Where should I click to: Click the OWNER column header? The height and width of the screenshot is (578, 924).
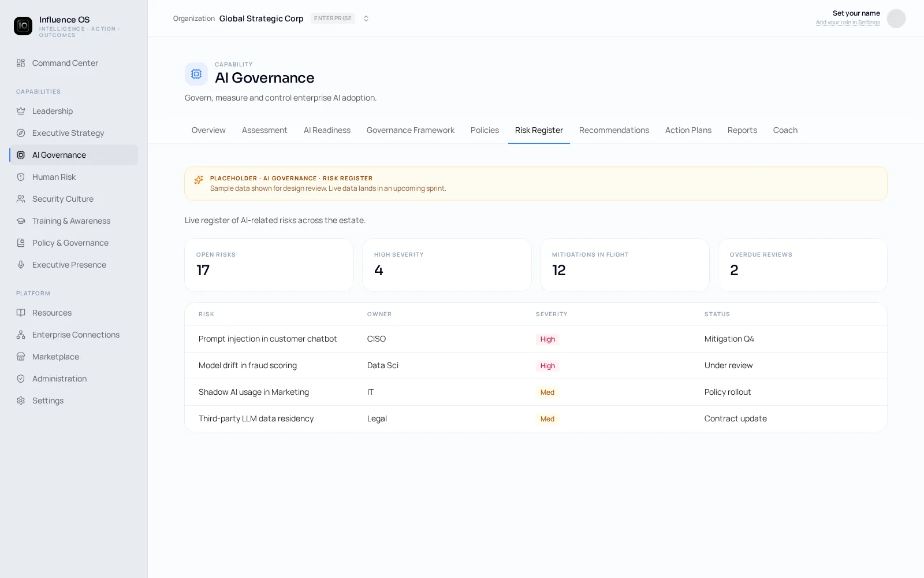tap(379, 314)
